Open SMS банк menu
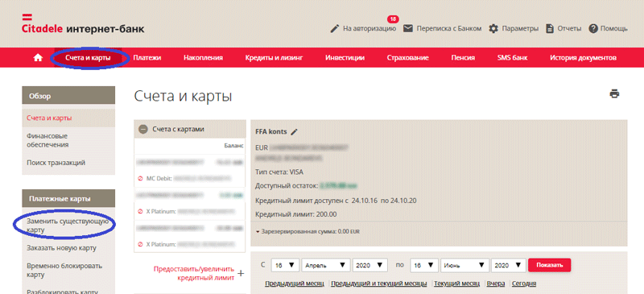Screen dimensions: 644x294 pyautogui.click(x=512, y=58)
